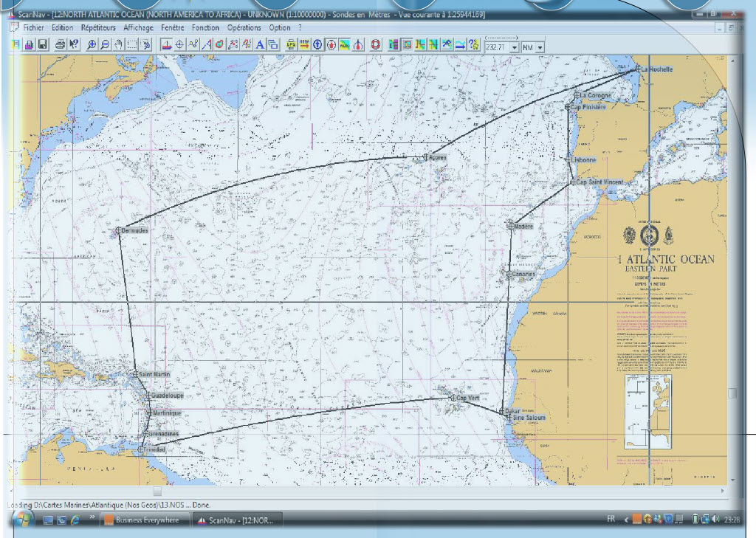Screen dimensions: 756x538
Task: Toggle the boat display mode button
Action: tap(166, 44)
